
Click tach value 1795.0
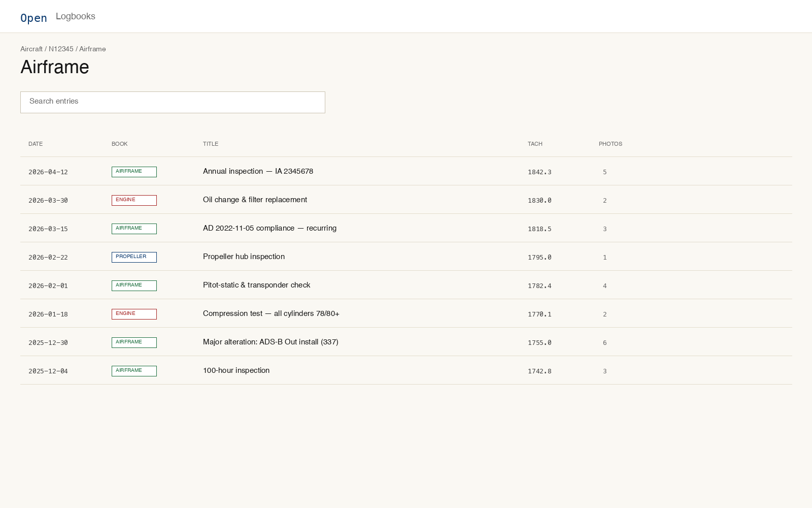[x=539, y=258]
